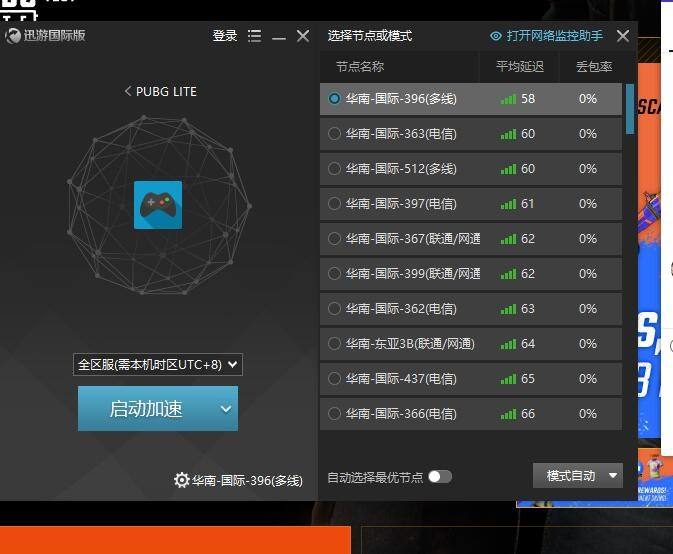This screenshot has height=554, width=673.
Task: Expand arrow on 启动加速 button
Action: 226,409
